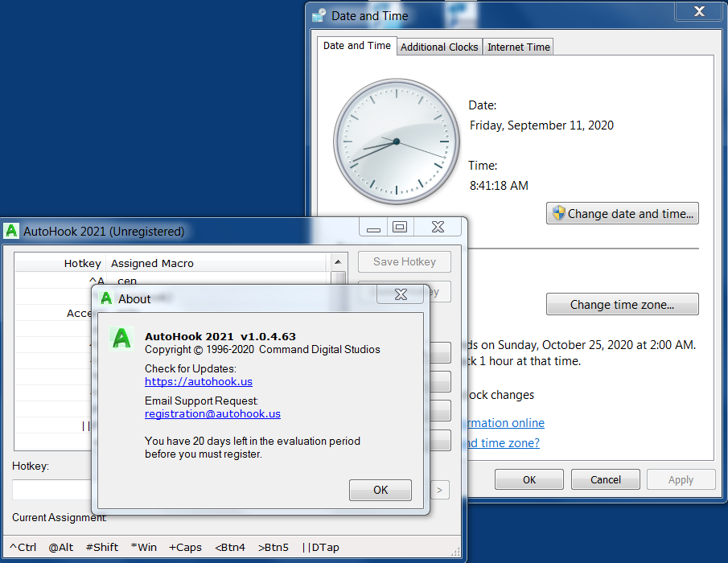Click the ||DTap modifier legend entry

point(320,547)
